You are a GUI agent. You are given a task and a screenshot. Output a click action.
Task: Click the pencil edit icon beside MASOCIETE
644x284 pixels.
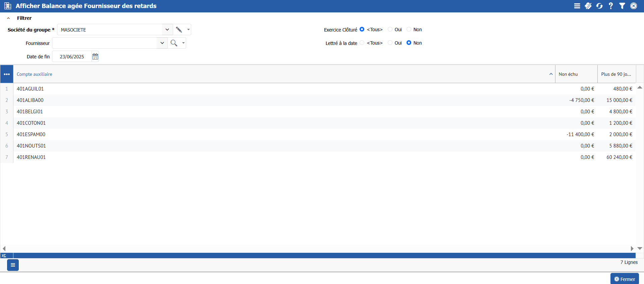point(179,30)
